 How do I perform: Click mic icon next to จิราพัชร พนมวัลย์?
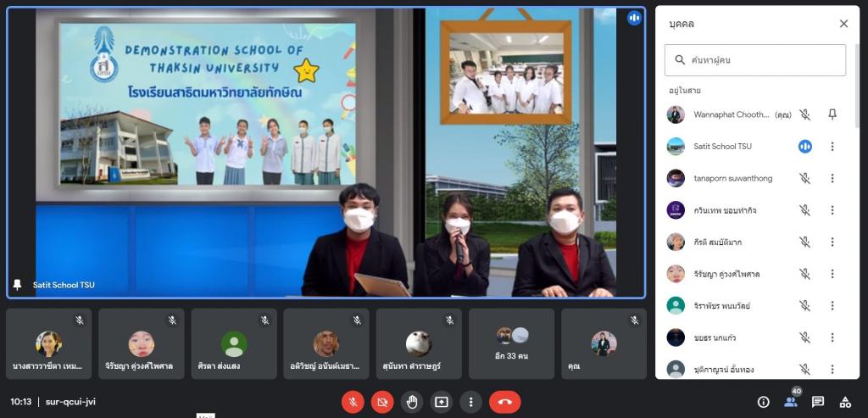tap(805, 305)
